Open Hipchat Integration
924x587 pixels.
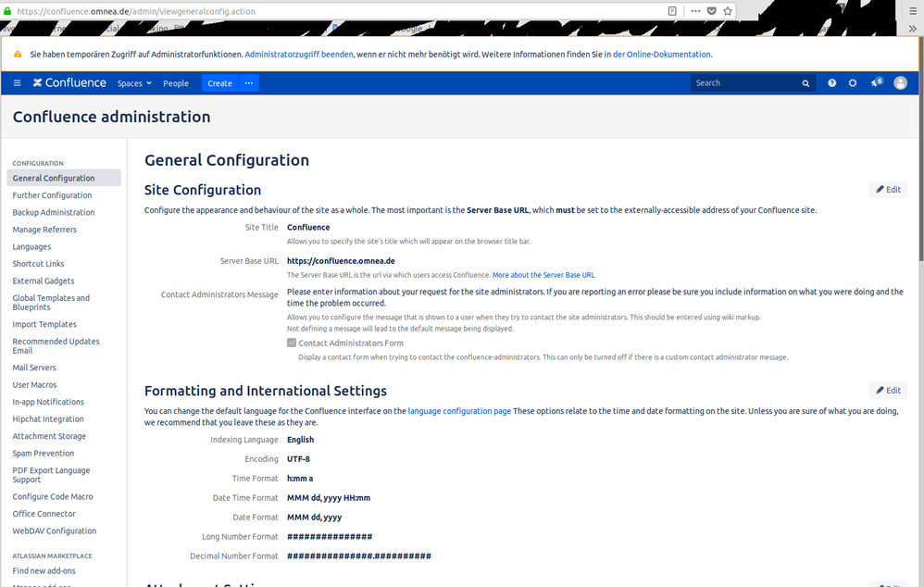point(48,418)
